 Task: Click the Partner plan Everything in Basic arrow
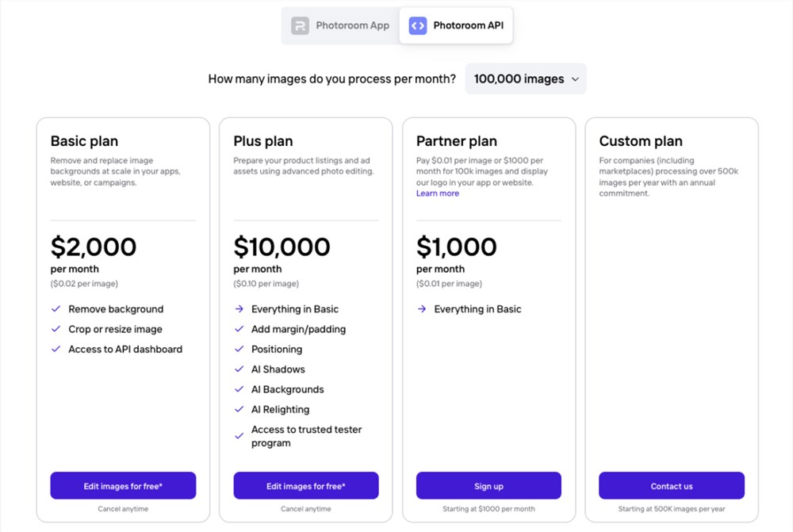click(422, 309)
